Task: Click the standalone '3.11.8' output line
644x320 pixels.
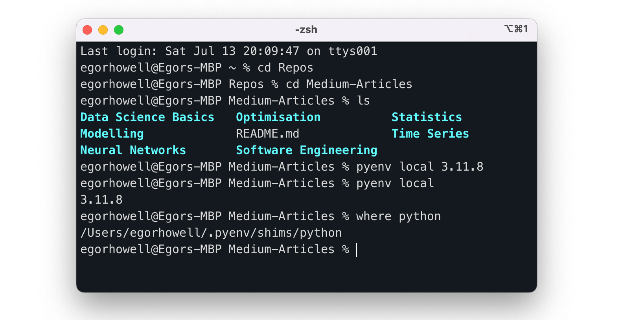Action: tap(101, 200)
